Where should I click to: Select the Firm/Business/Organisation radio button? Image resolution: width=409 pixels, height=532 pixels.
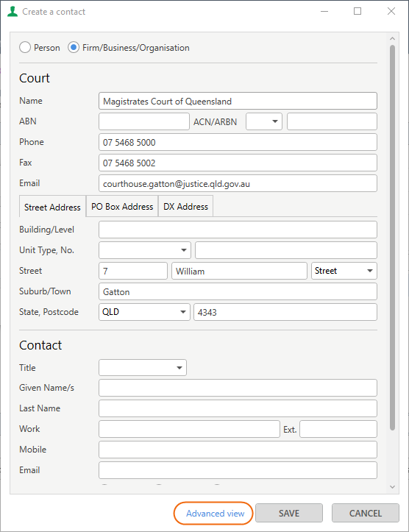click(74, 48)
